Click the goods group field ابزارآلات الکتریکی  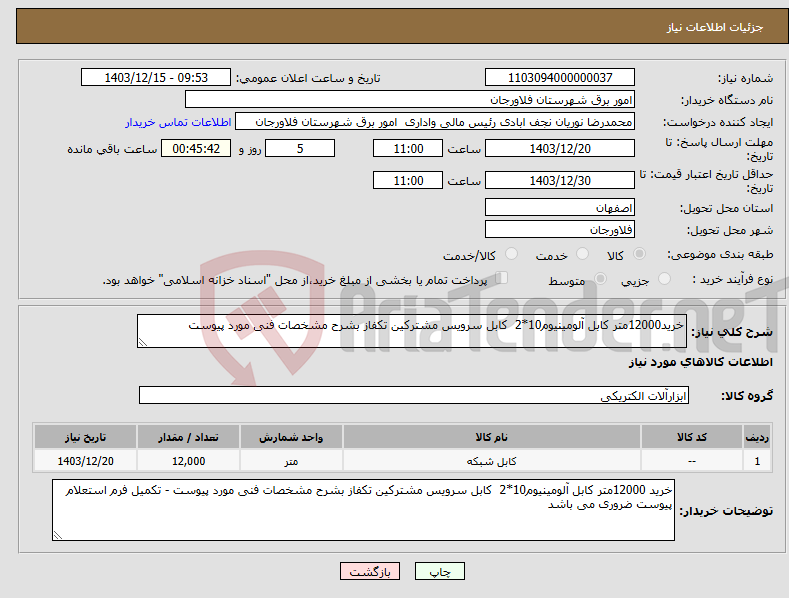pos(414,396)
